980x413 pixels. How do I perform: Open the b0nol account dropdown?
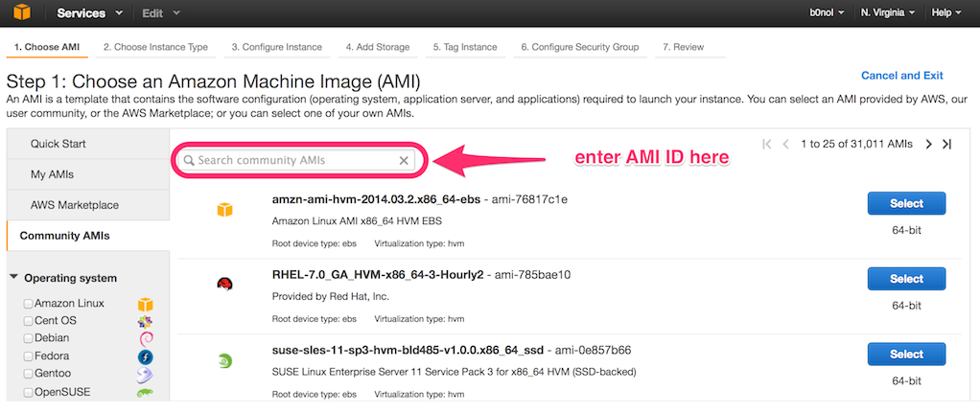827,12
